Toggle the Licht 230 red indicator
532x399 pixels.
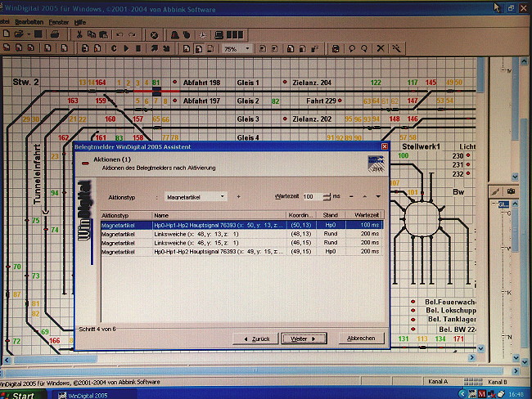click(x=468, y=155)
